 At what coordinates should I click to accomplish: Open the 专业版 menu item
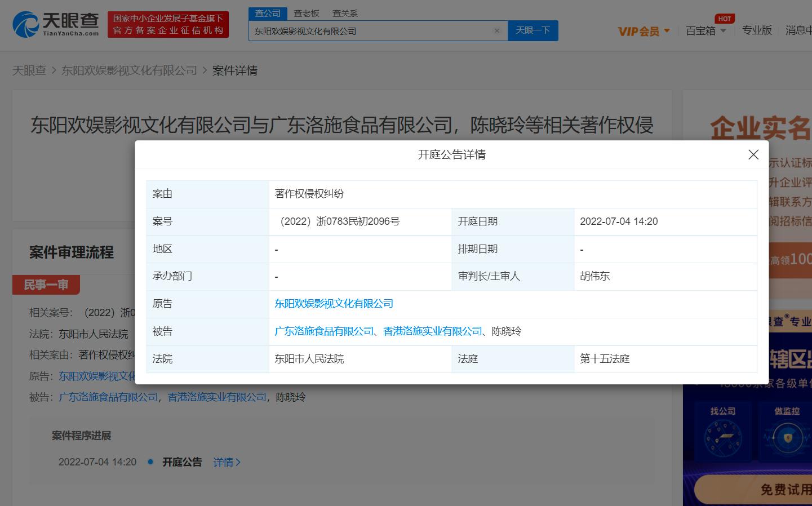(x=757, y=30)
